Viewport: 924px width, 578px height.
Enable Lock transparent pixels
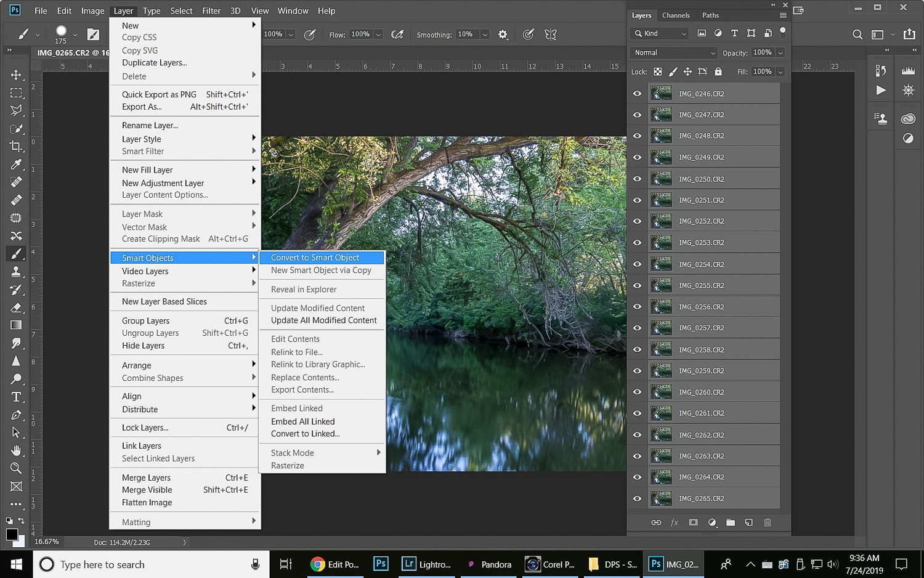pos(657,71)
